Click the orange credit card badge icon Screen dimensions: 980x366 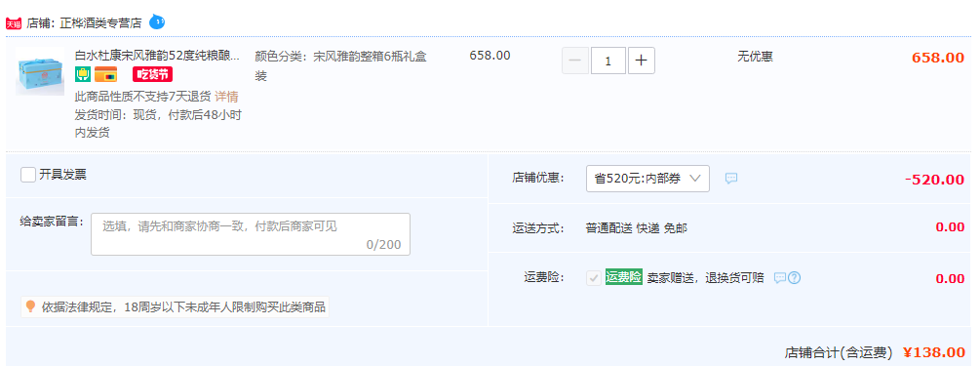(x=105, y=75)
